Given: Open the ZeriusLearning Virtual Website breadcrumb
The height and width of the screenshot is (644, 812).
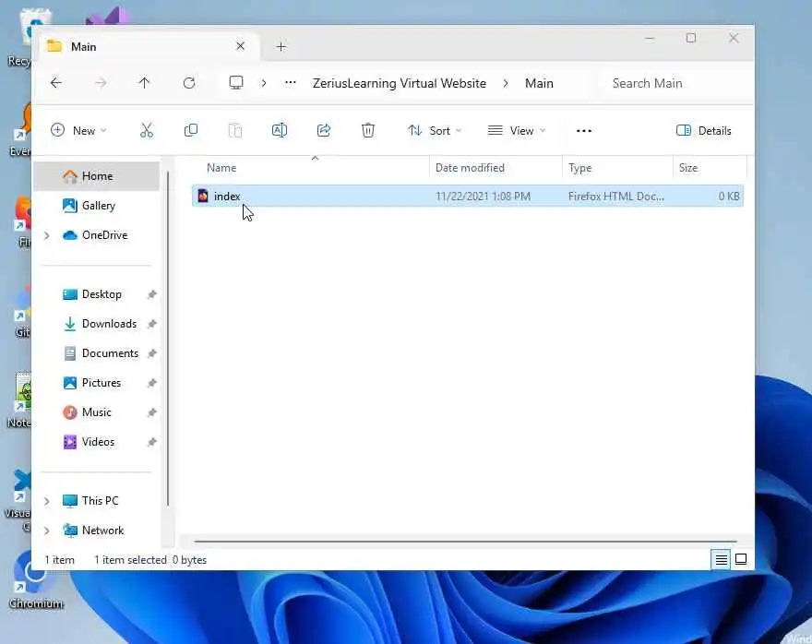Looking at the screenshot, I should tap(400, 83).
